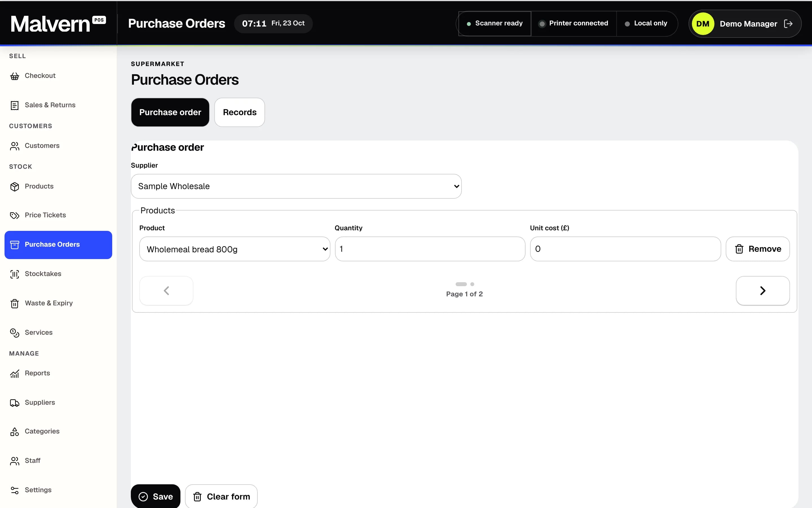
Task: Click the Settings sliders icon
Action: (x=14, y=491)
